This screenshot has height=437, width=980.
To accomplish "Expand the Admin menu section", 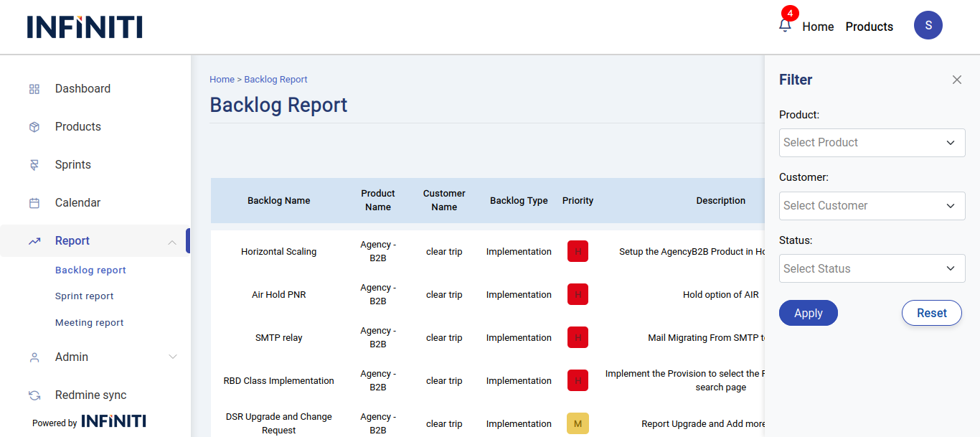I will click(171, 357).
